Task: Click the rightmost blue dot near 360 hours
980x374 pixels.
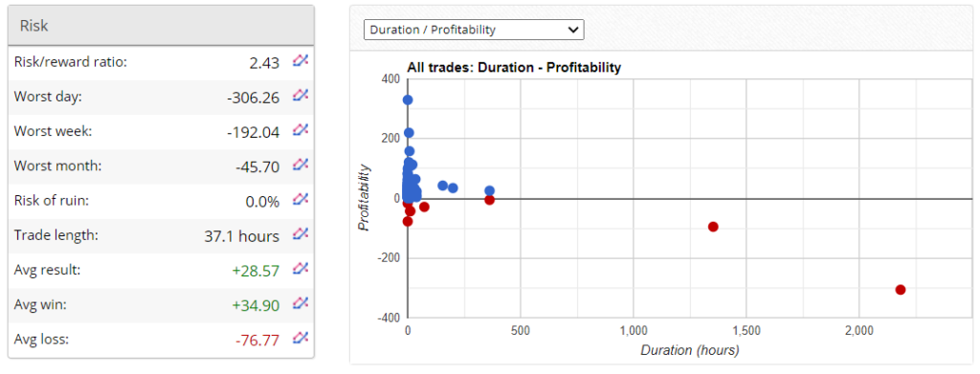Action: [x=489, y=190]
